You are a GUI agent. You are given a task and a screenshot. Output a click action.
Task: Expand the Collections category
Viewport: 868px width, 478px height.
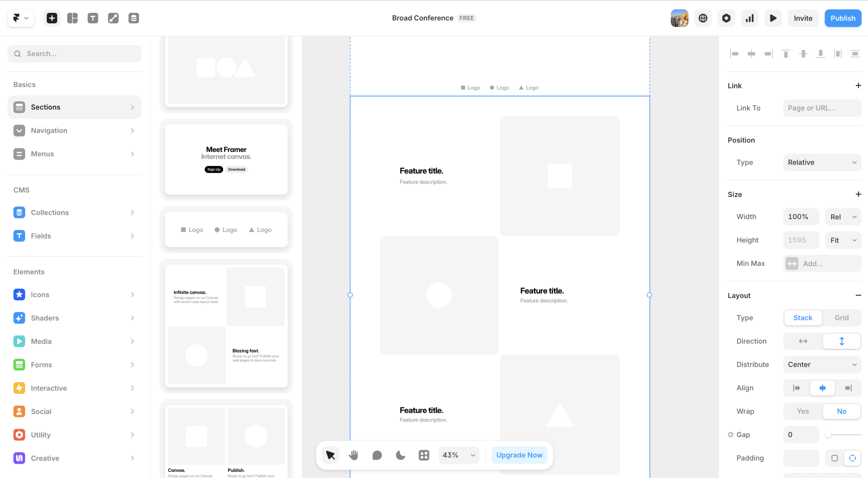(x=74, y=212)
